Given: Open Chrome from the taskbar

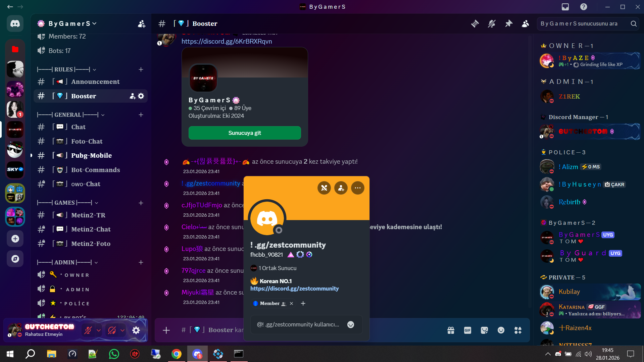Looking at the screenshot, I should 177,354.
